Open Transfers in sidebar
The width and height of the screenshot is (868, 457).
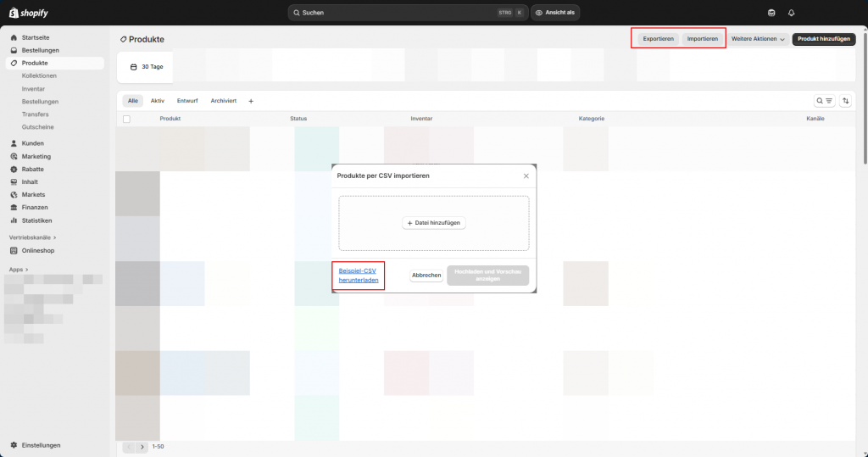[36, 114]
